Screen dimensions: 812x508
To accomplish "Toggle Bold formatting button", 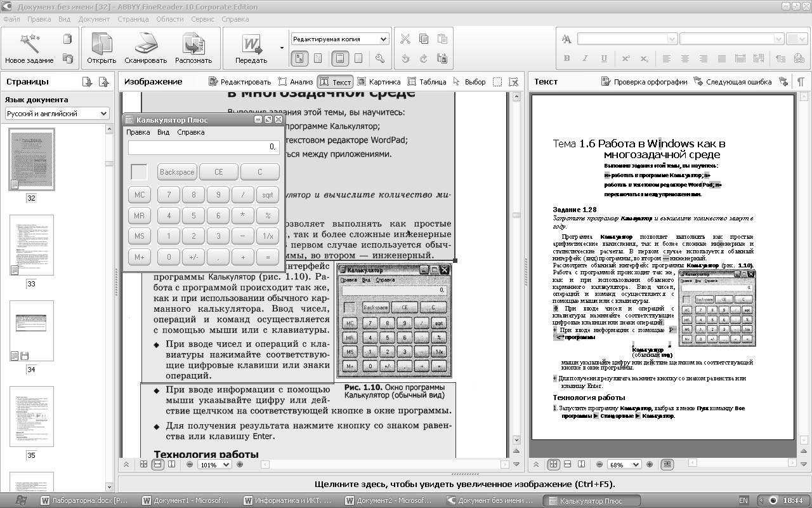I will [567, 58].
